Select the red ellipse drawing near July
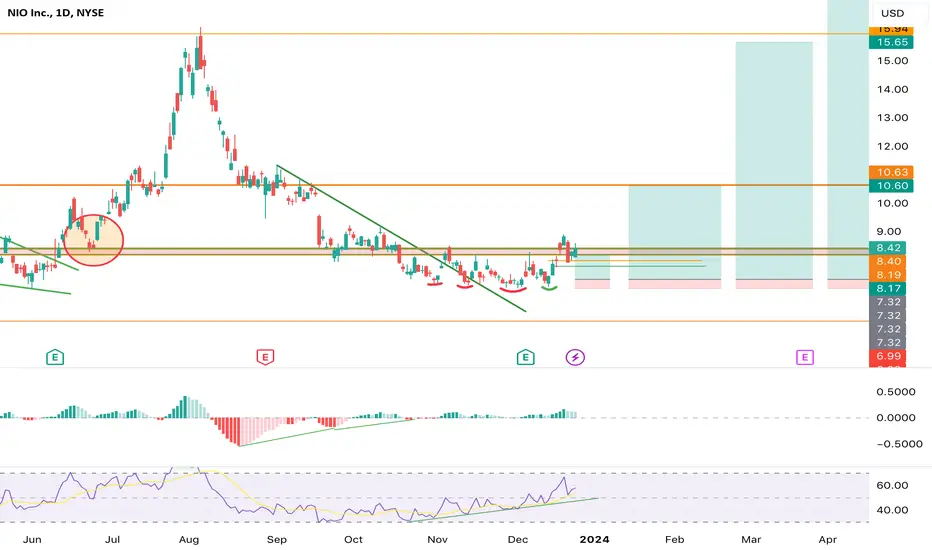Image resolution: width=932 pixels, height=550 pixels. (93, 240)
